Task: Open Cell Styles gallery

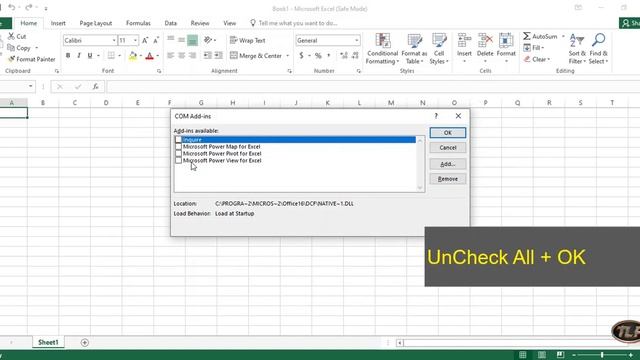Action: point(439,49)
